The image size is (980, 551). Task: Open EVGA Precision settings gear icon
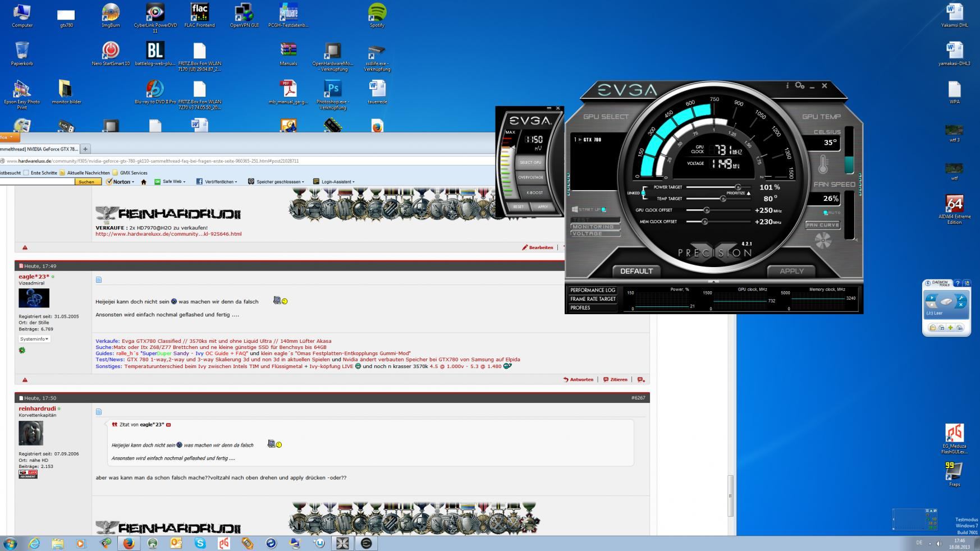(x=800, y=86)
